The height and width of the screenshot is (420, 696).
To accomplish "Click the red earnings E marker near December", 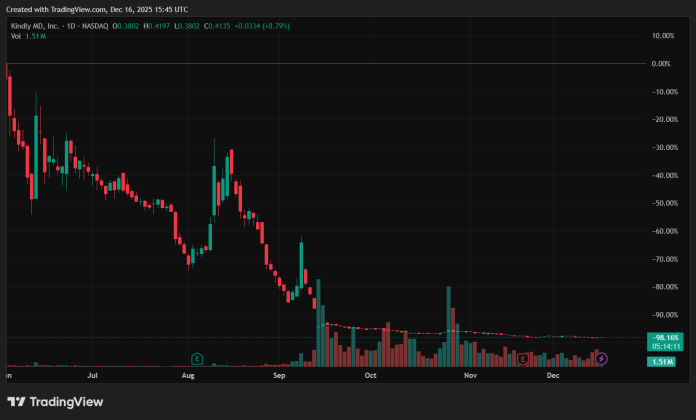I will [x=523, y=358].
